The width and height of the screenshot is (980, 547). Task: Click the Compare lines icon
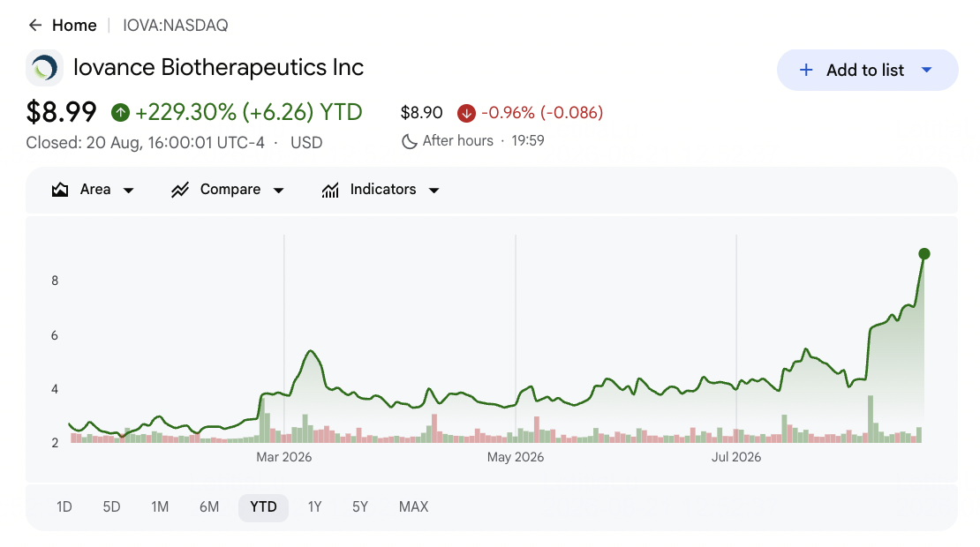tap(180, 190)
